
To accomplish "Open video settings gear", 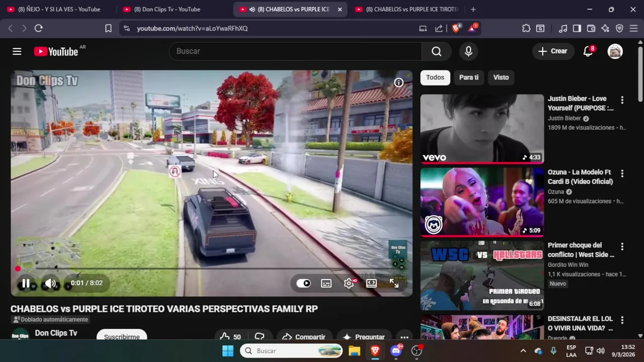I will (x=349, y=283).
